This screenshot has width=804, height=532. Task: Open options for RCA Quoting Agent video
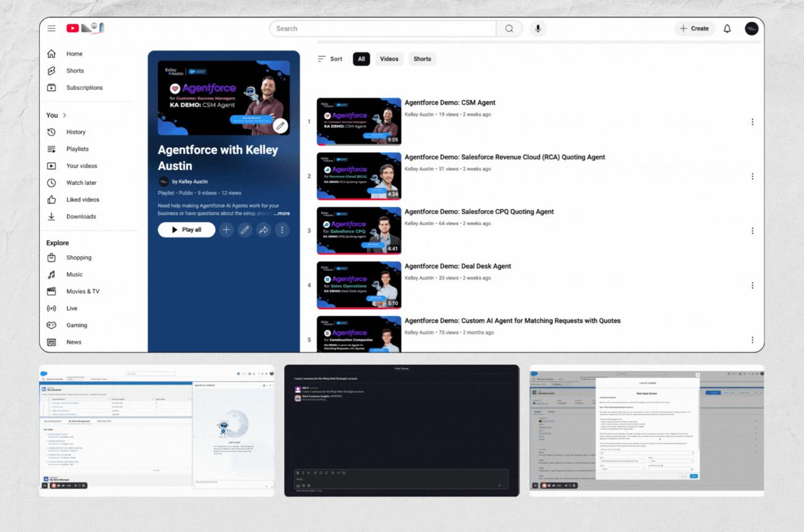tap(752, 176)
